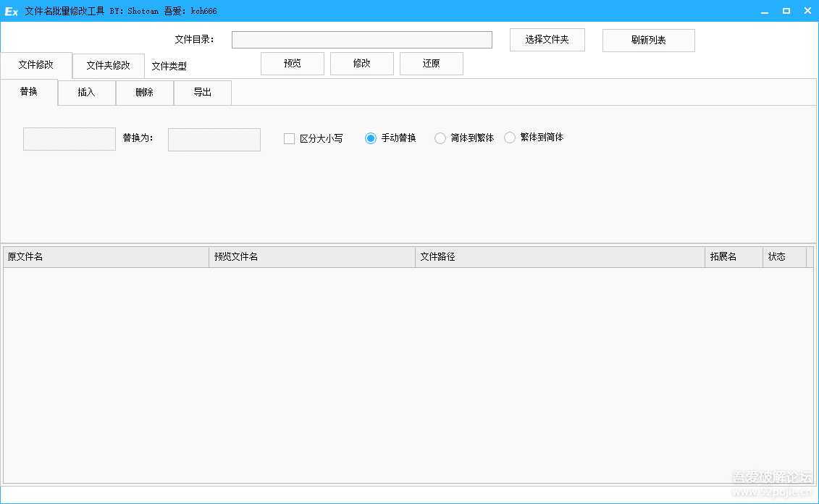Open the 插入 tab
The image size is (819, 504).
(86, 92)
